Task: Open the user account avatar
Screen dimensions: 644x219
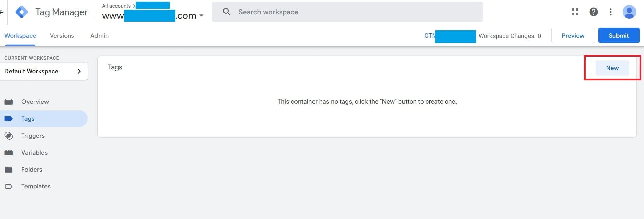Action: tap(629, 12)
